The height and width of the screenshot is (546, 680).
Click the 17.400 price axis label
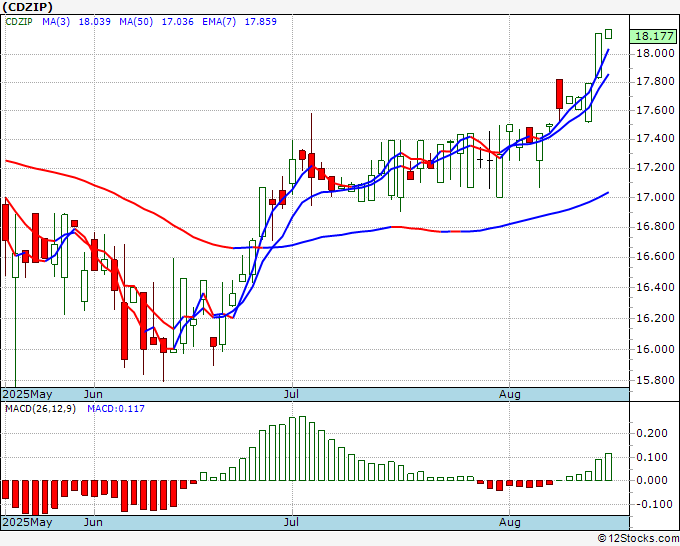(655, 138)
